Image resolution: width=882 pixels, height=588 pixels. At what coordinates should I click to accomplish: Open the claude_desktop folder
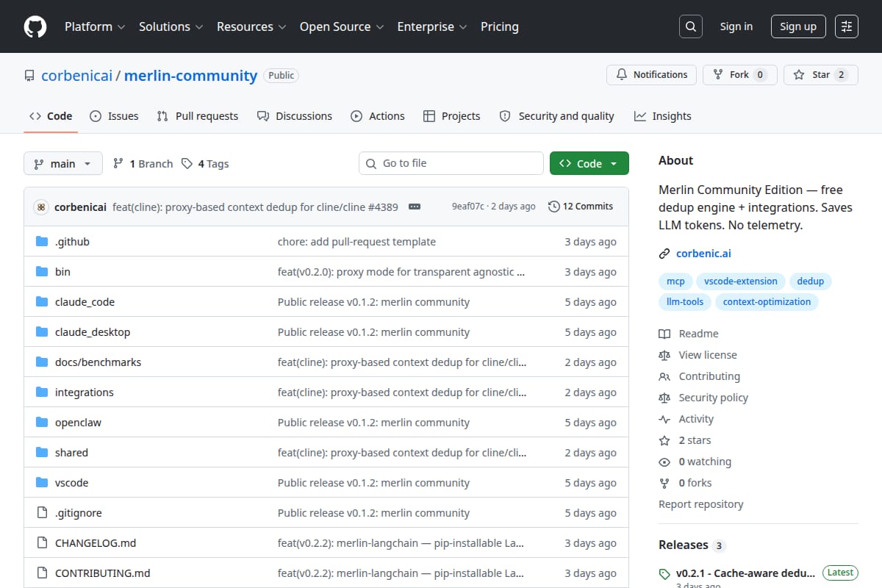click(x=93, y=332)
